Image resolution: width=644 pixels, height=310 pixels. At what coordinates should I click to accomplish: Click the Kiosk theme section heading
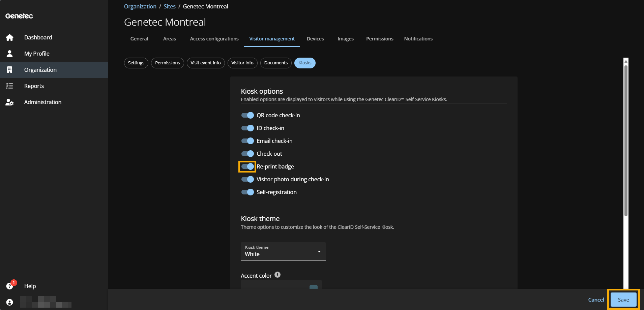pyautogui.click(x=260, y=219)
